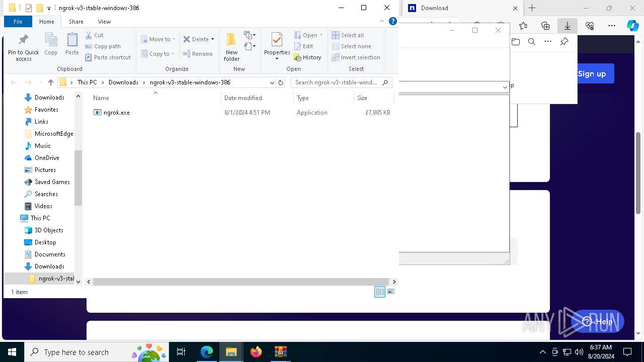The image size is (644, 362).
Task: Refresh the current folder
Action: coord(281,82)
